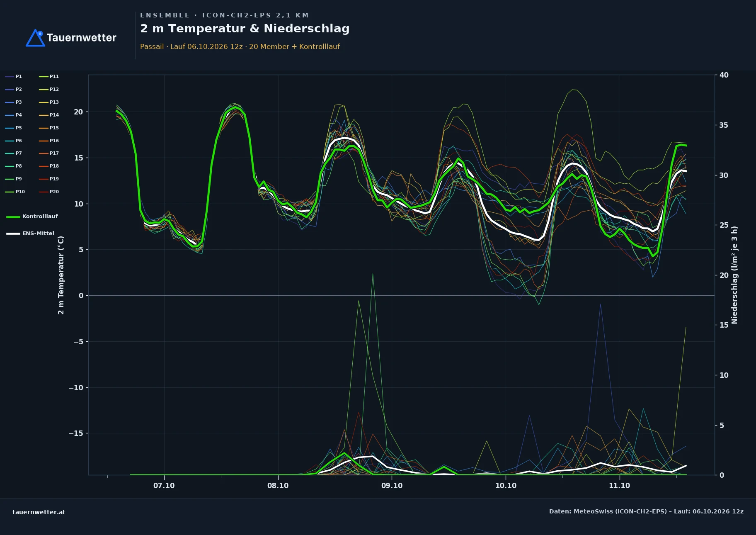The image size is (756, 535).
Task: Click the 09.10 date axis label
Action: [x=392, y=486]
